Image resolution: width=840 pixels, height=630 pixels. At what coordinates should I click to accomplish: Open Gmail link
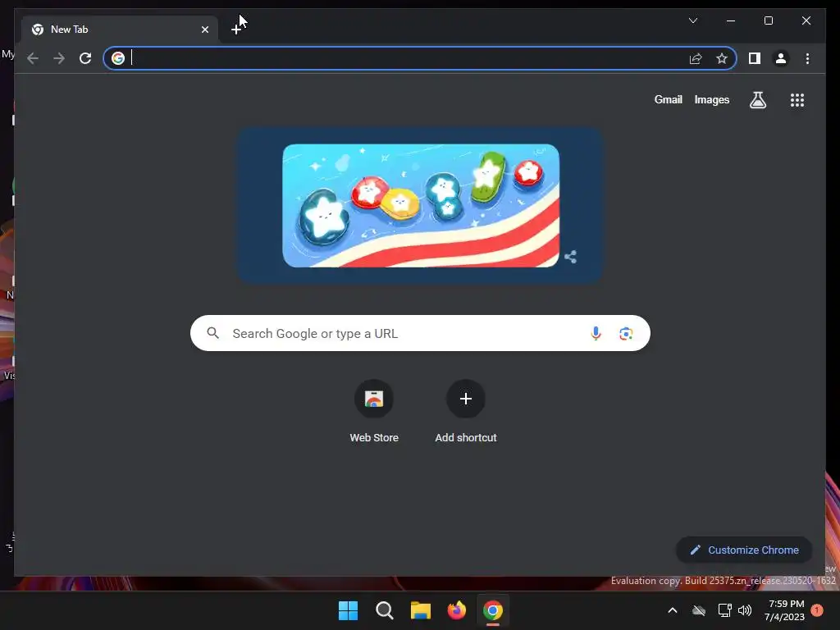point(668,99)
